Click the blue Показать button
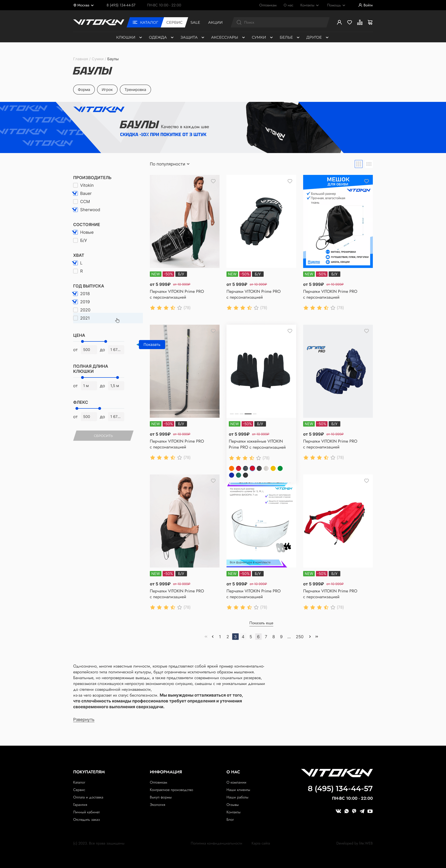 [x=151, y=344]
